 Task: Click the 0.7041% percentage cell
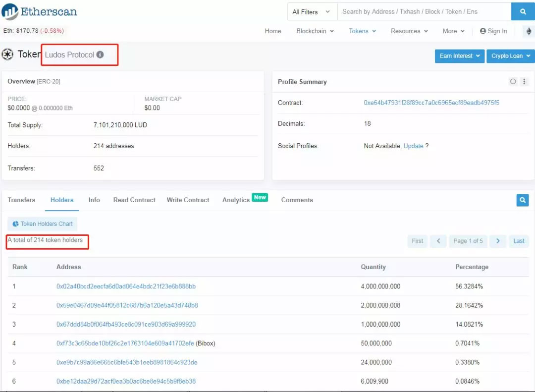tap(468, 343)
